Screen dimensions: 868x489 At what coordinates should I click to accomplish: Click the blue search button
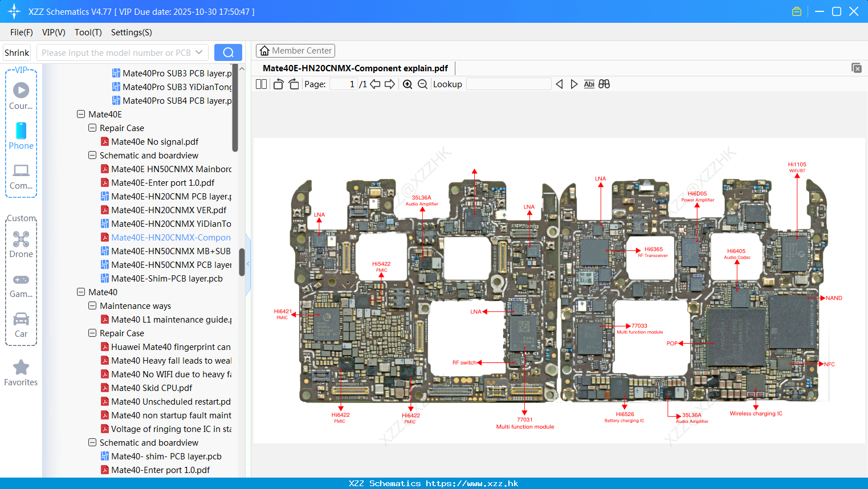228,52
